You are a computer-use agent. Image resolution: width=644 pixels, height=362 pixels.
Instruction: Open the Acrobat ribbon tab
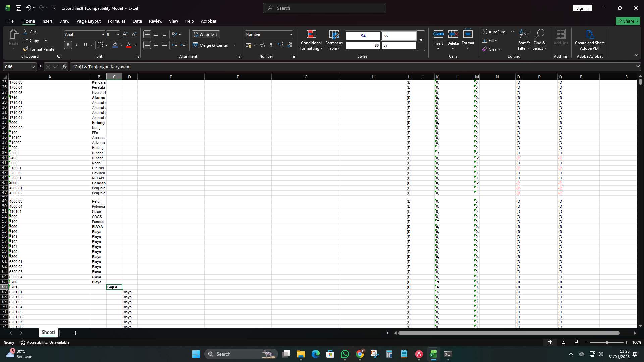click(208, 21)
